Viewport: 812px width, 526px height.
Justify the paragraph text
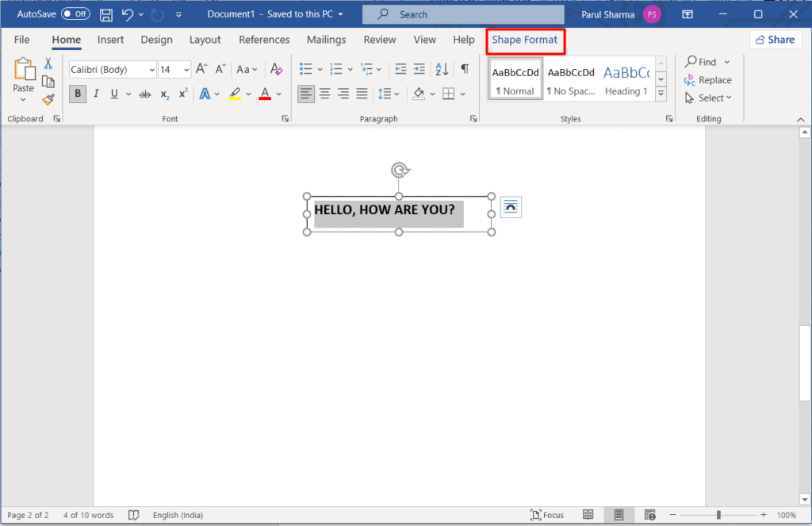pyautogui.click(x=362, y=94)
